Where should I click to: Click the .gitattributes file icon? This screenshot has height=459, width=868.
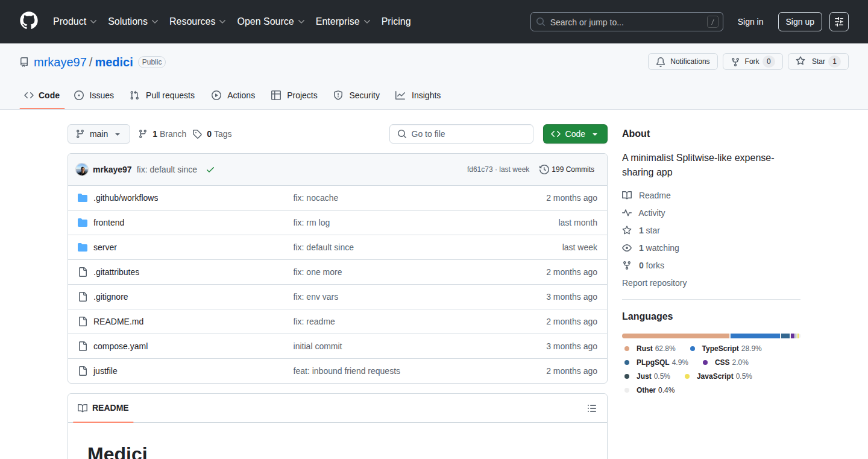pyautogui.click(x=83, y=272)
